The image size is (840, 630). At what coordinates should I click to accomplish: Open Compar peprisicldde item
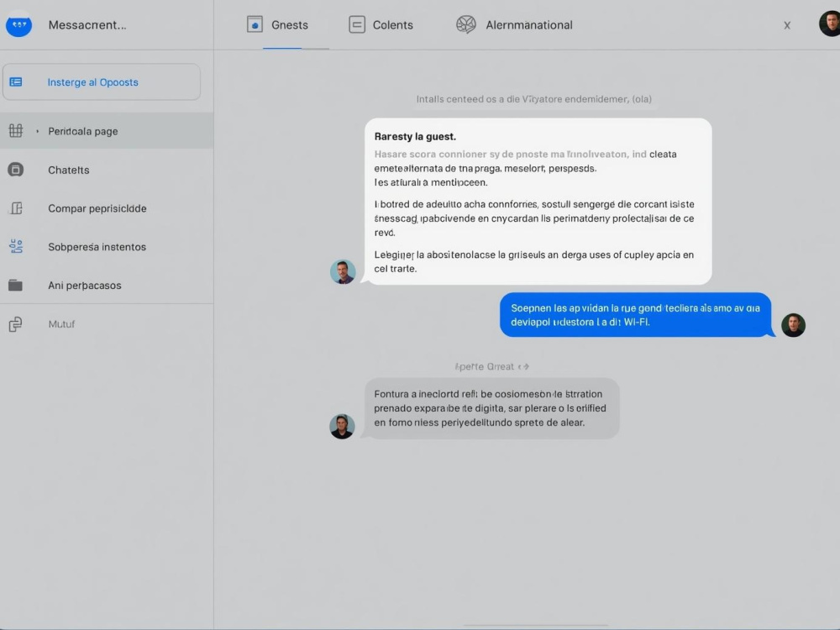97,208
